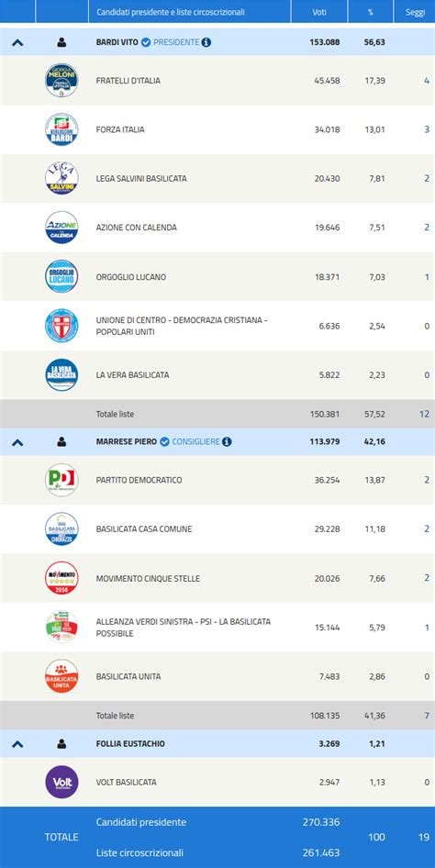Image resolution: width=435 pixels, height=868 pixels.
Task: Open info icon next to PRESIDENTE
Action: coord(206,42)
